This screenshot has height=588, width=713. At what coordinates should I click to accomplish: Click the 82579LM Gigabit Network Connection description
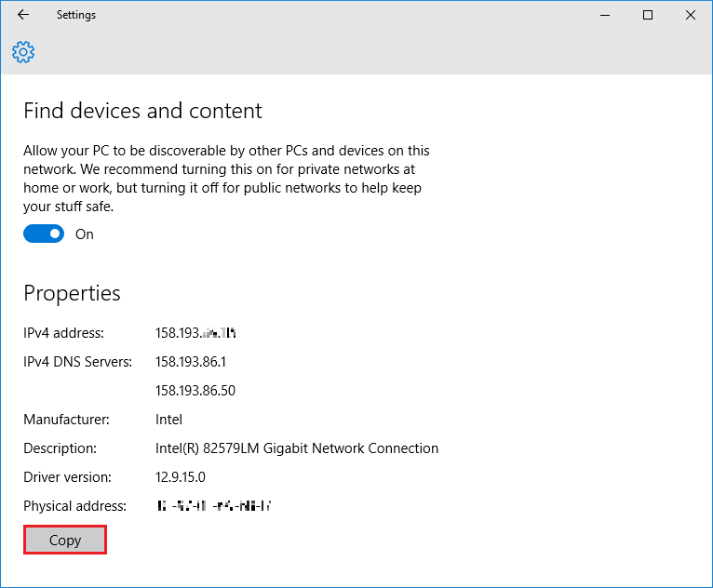296,448
